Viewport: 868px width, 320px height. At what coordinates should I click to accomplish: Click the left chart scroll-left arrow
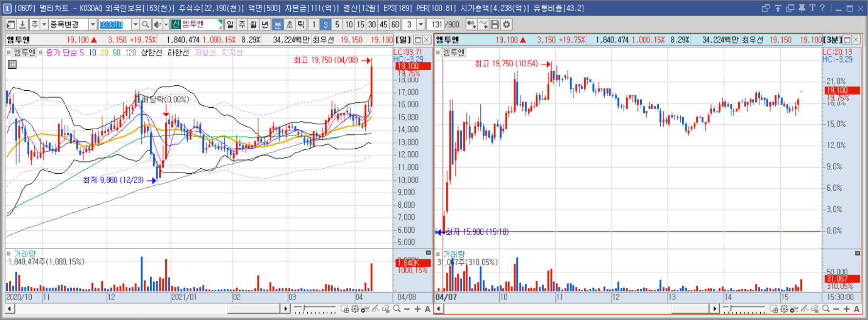coord(10,309)
